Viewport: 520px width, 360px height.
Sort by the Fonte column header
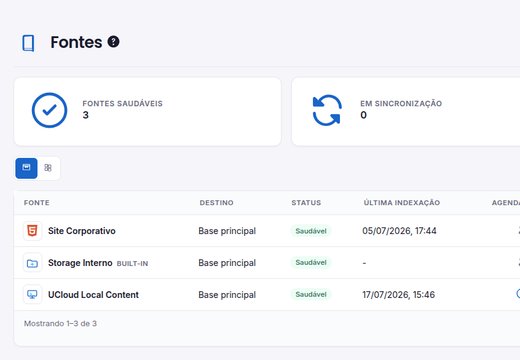pyautogui.click(x=37, y=203)
